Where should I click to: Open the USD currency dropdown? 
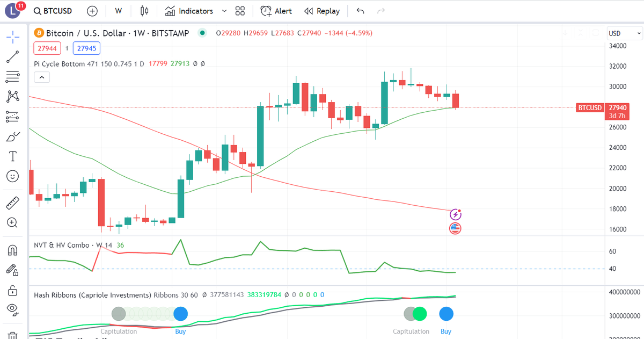point(624,33)
